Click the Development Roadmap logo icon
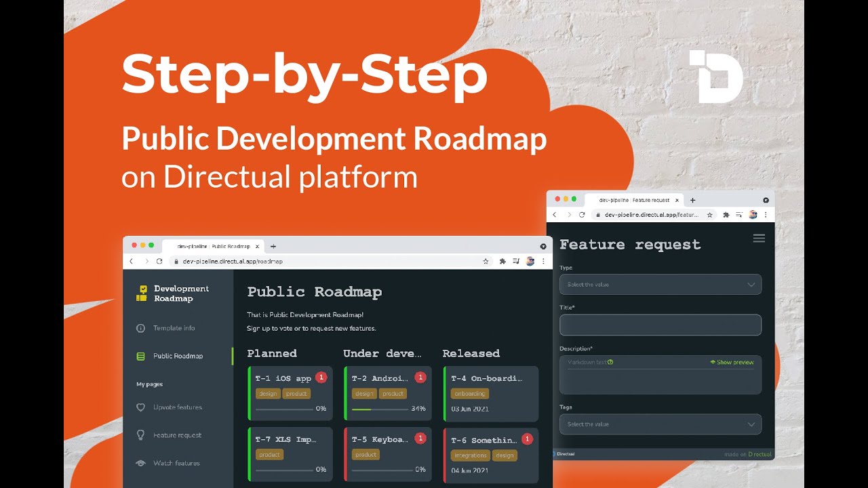The image size is (868, 488). 142,293
